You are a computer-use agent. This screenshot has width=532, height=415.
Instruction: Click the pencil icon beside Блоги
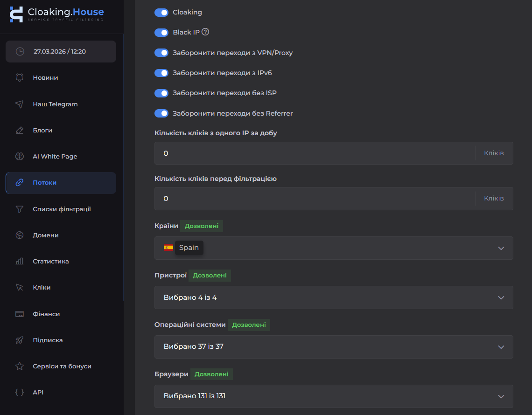pyautogui.click(x=20, y=130)
